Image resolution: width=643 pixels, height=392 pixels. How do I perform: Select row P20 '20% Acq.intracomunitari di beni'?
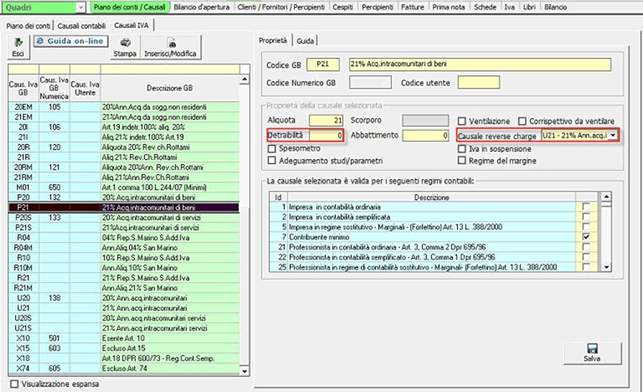point(123,197)
